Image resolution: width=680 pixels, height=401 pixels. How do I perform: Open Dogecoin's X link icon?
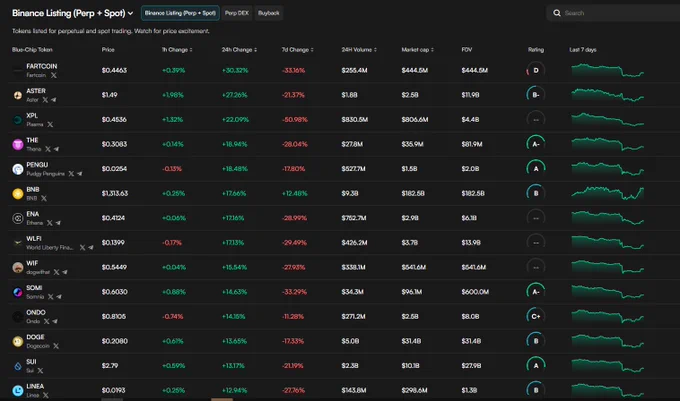(56, 346)
